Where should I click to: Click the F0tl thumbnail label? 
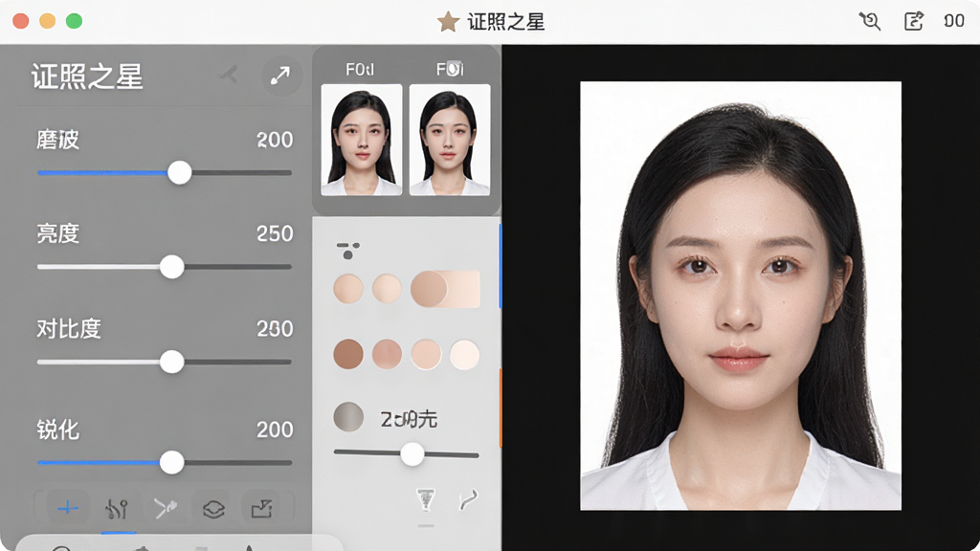(x=360, y=69)
